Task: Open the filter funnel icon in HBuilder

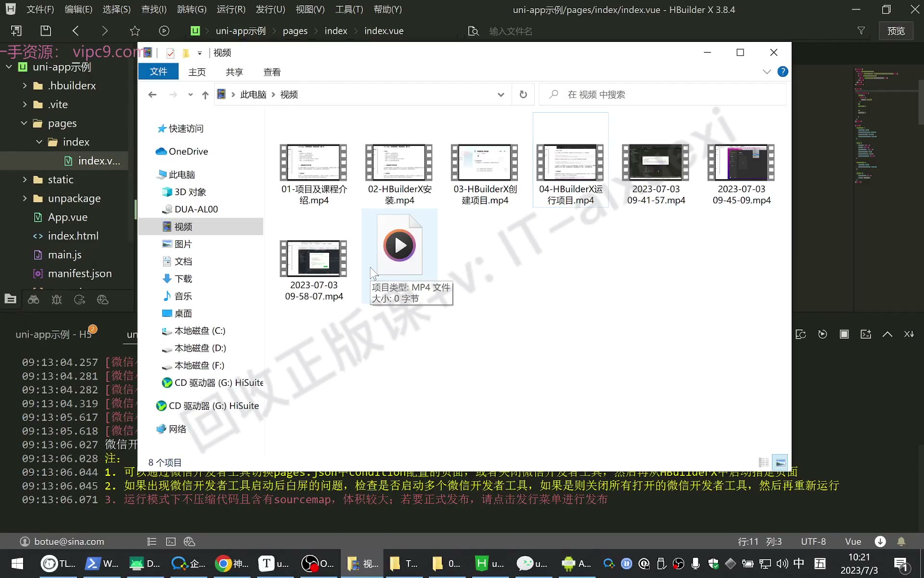Action: [861, 31]
